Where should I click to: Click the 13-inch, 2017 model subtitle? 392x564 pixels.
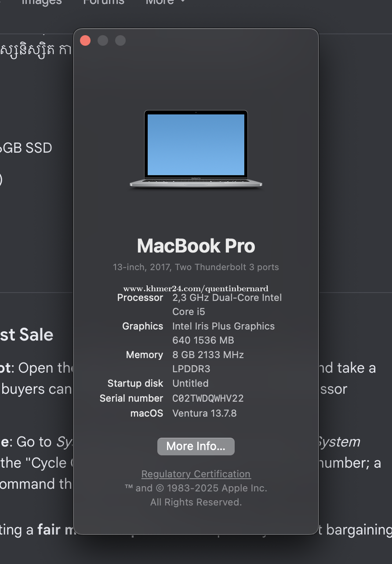pyautogui.click(x=196, y=267)
